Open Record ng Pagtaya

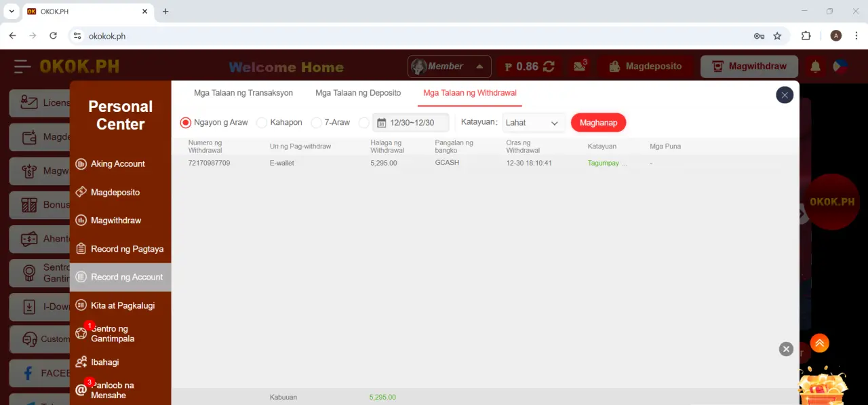tap(120, 249)
